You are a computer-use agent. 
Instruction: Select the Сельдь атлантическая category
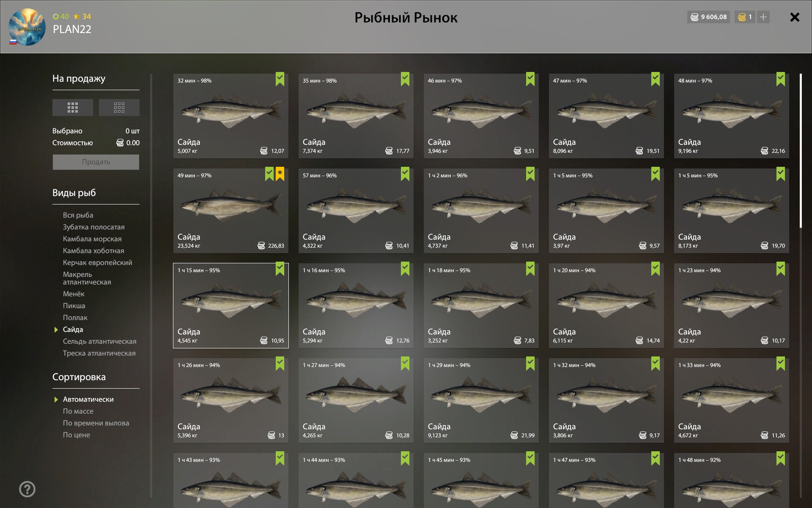pyautogui.click(x=100, y=341)
